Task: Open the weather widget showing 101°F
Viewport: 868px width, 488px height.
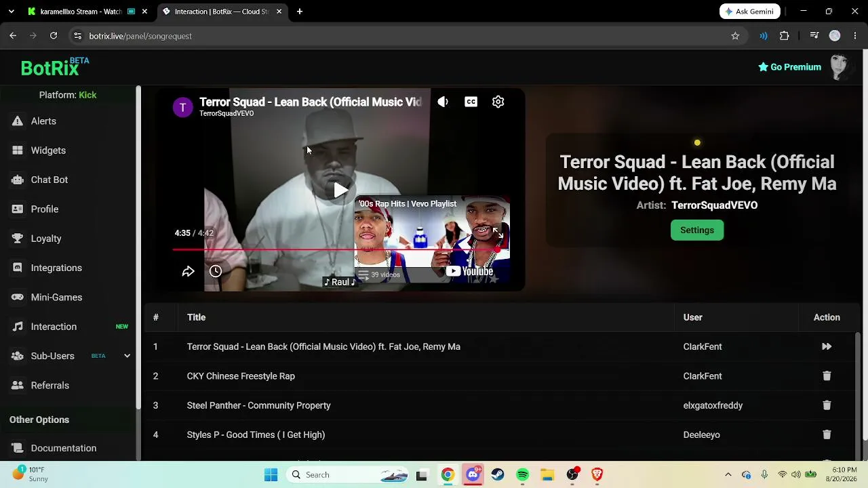Action: (x=31, y=474)
